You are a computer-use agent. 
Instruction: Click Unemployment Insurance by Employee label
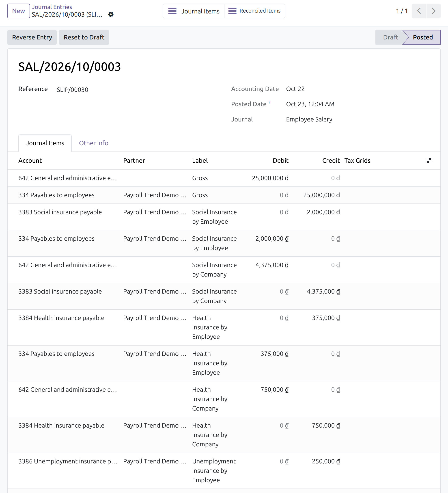[214, 471]
